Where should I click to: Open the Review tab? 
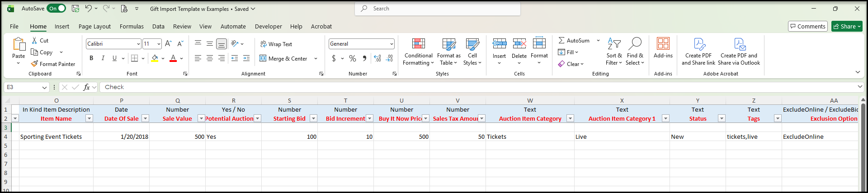pyautogui.click(x=182, y=27)
